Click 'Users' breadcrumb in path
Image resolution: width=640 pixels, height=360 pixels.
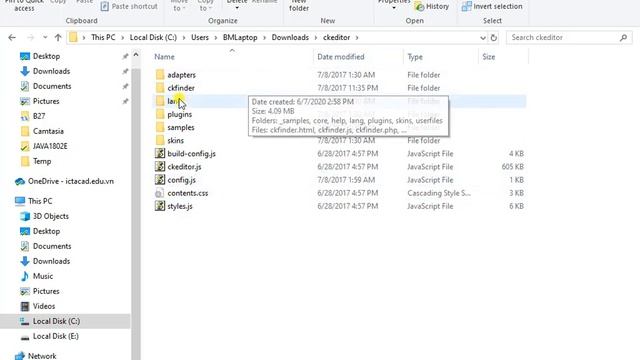click(200, 38)
